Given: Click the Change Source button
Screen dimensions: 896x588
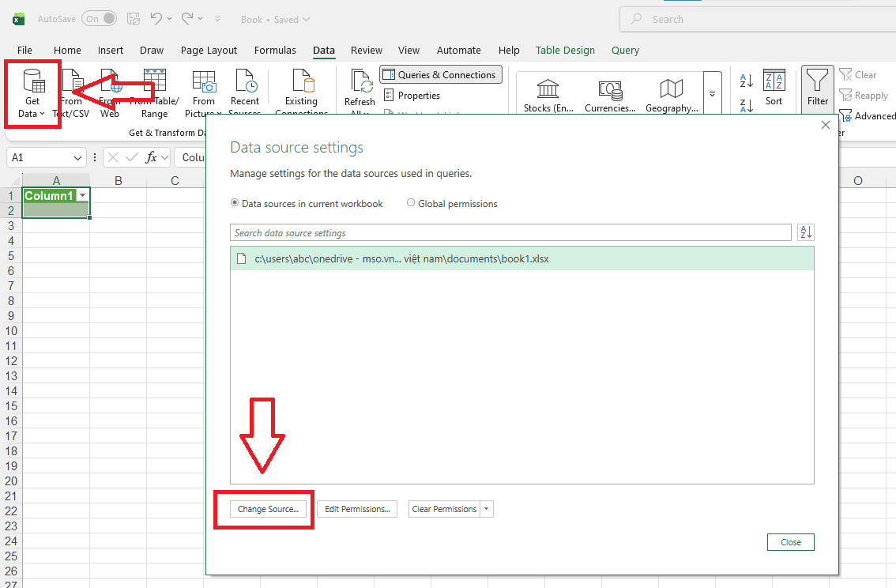Looking at the screenshot, I should [x=268, y=508].
